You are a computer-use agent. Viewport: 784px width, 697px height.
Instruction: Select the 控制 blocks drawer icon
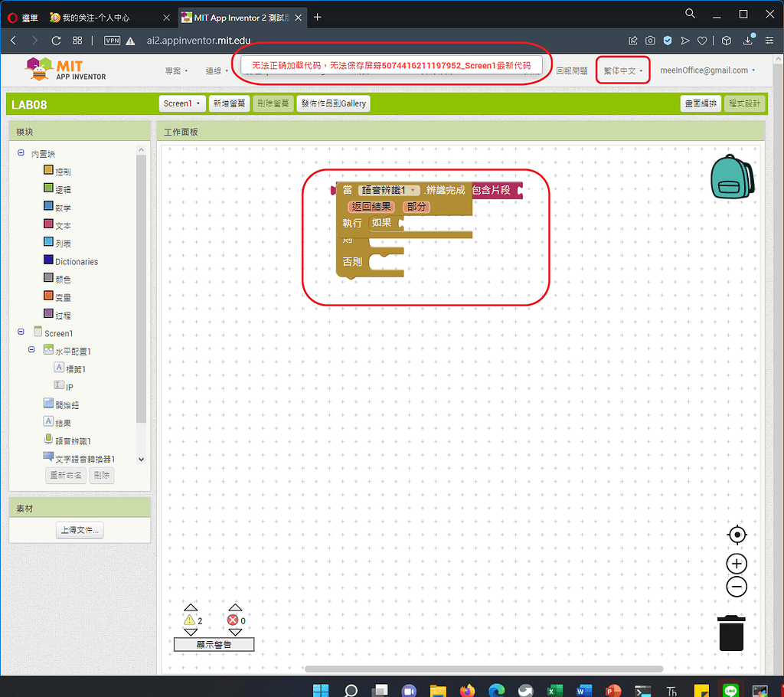click(x=47, y=170)
